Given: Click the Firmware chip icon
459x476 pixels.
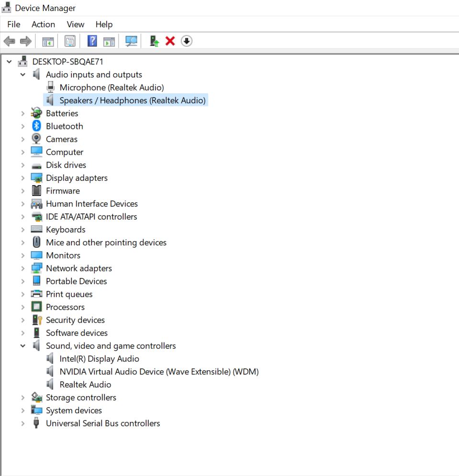Looking at the screenshot, I should 36,190.
